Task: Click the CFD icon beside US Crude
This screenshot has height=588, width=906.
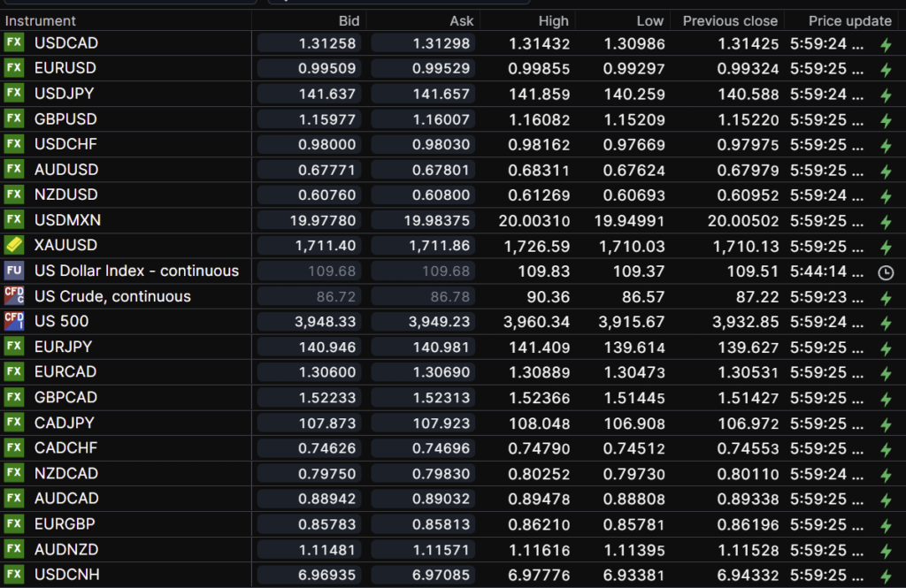Action: click(x=13, y=296)
